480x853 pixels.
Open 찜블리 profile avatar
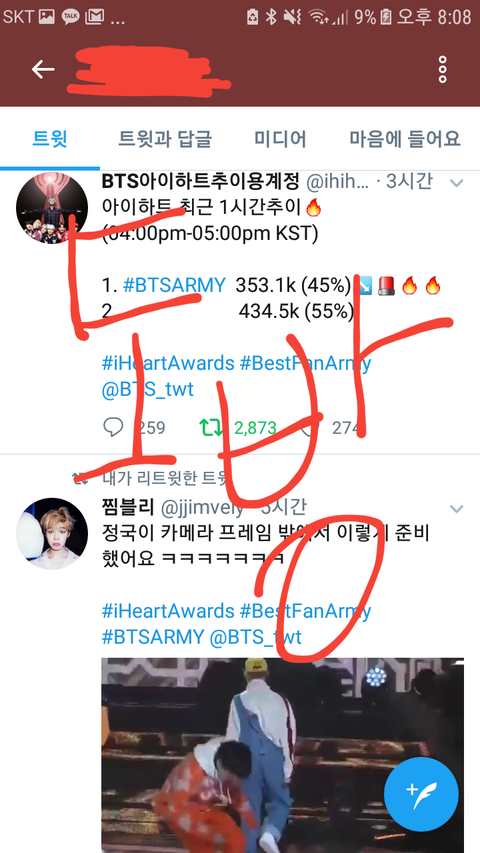click(52, 534)
